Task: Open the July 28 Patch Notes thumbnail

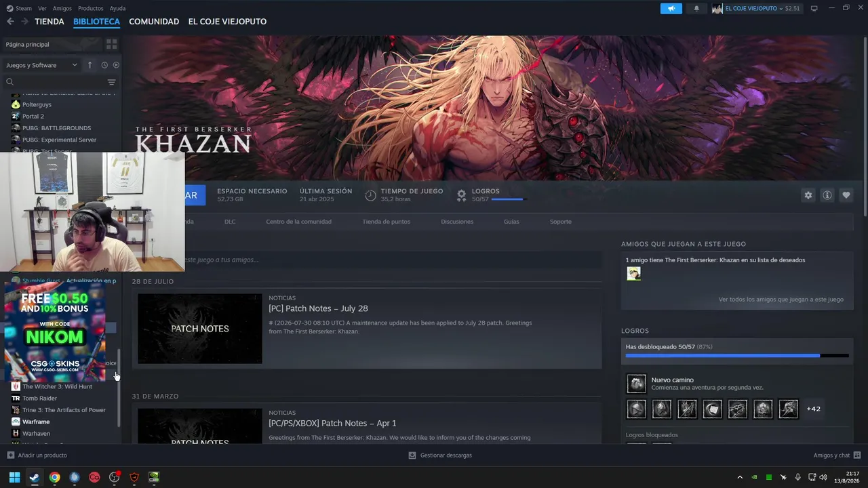Action: tap(200, 329)
